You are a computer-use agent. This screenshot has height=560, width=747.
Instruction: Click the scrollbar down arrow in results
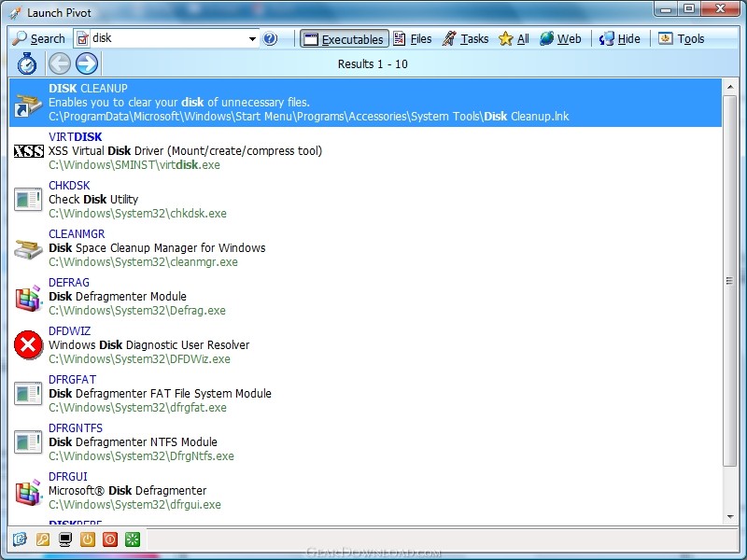(730, 517)
